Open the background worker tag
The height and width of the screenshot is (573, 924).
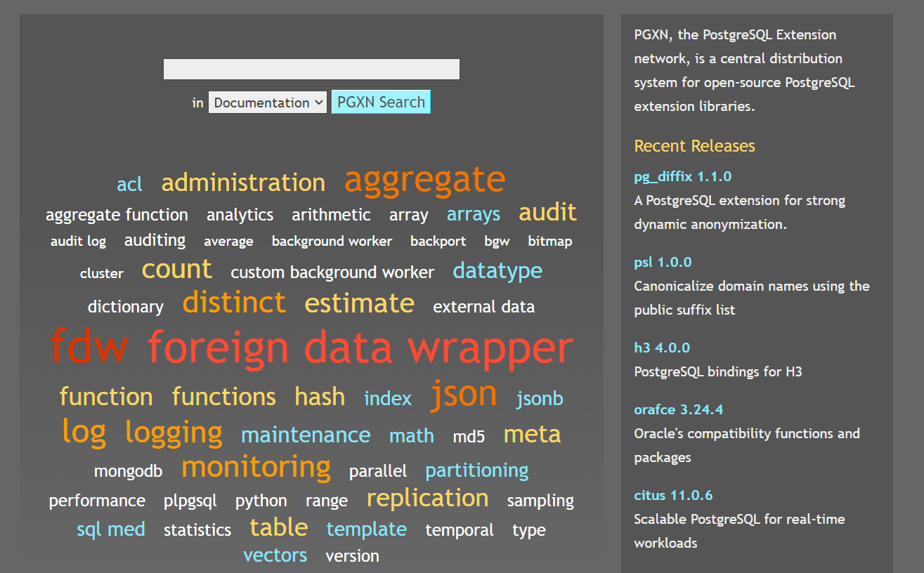(332, 242)
